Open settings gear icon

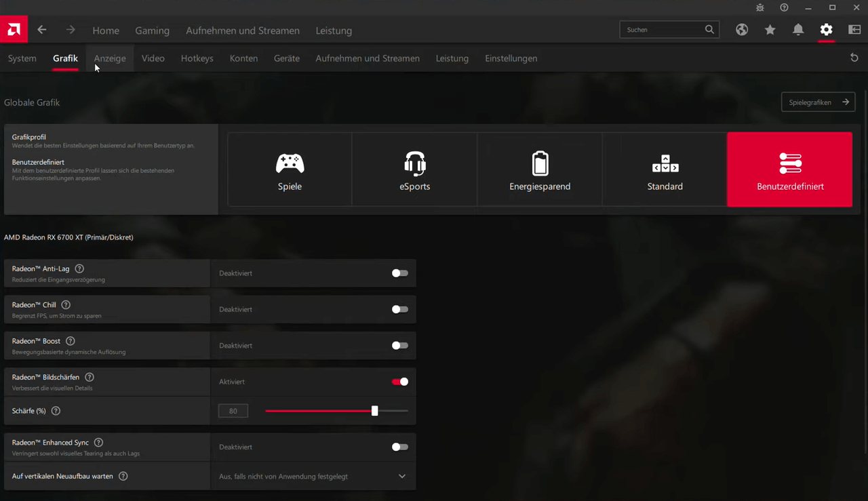826,30
